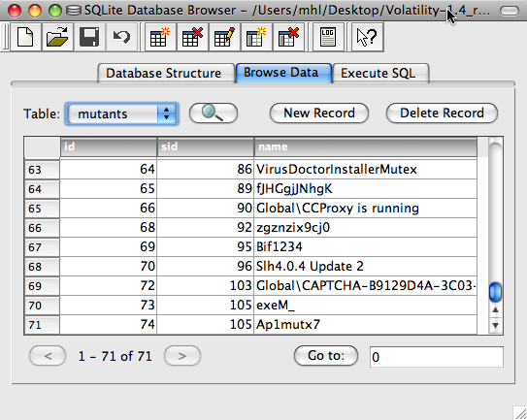Click the scrollbar down arrow in table
527x420 pixels.
tap(495, 325)
